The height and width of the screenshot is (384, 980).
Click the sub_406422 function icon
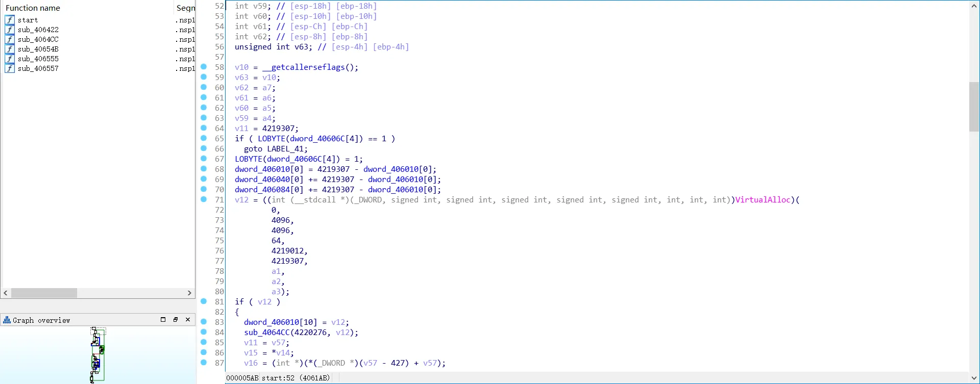click(10, 30)
